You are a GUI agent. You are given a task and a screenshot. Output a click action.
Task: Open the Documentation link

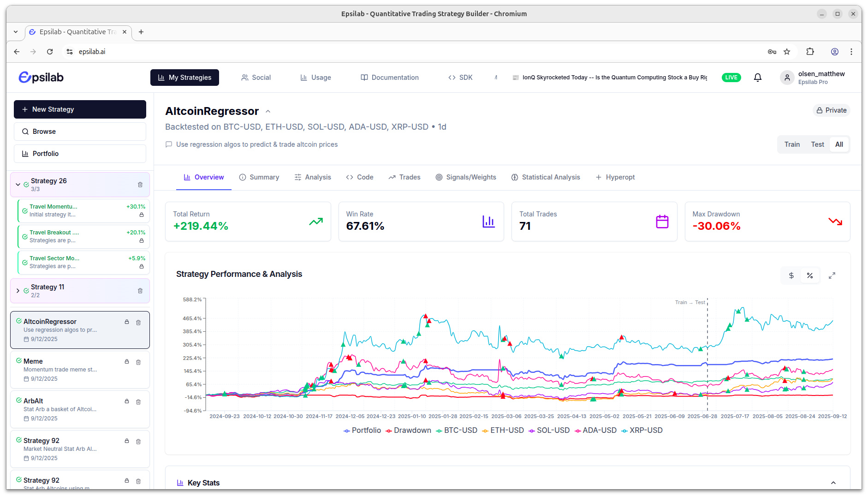pos(390,78)
